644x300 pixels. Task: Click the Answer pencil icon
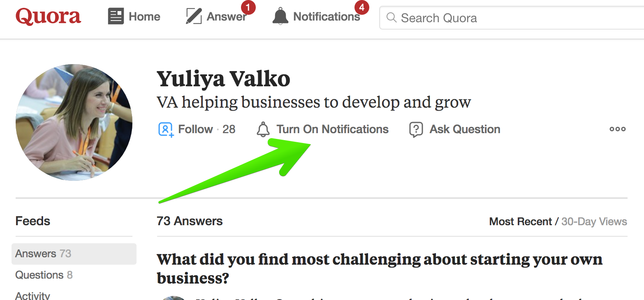pos(194,16)
